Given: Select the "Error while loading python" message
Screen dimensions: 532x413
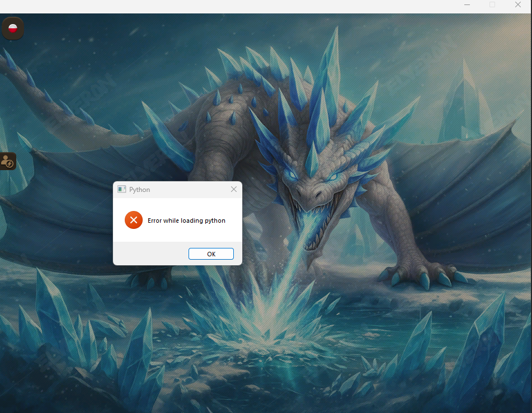Looking at the screenshot, I should point(186,220).
